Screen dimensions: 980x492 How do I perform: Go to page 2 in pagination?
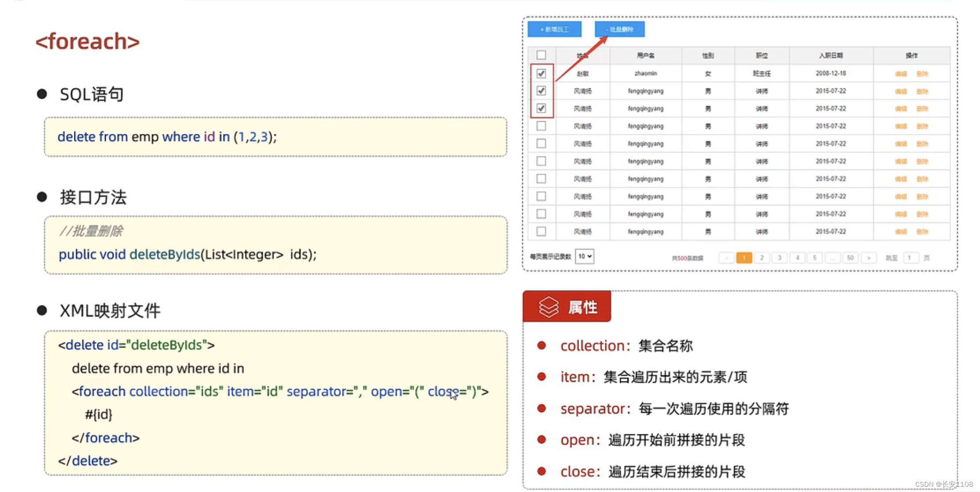pyautogui.click(x=762, y=258)
